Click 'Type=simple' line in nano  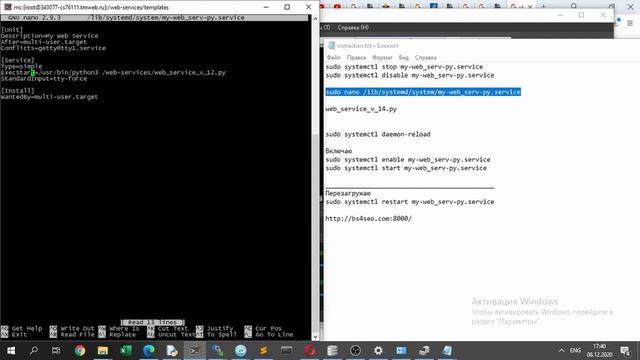click(x=21, y=66)
